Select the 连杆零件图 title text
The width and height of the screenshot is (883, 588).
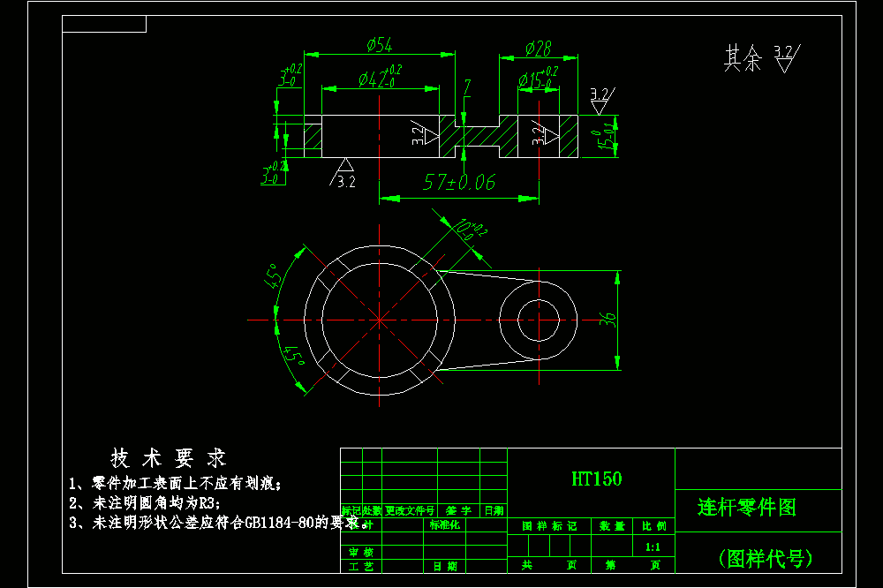pos(747,507)
